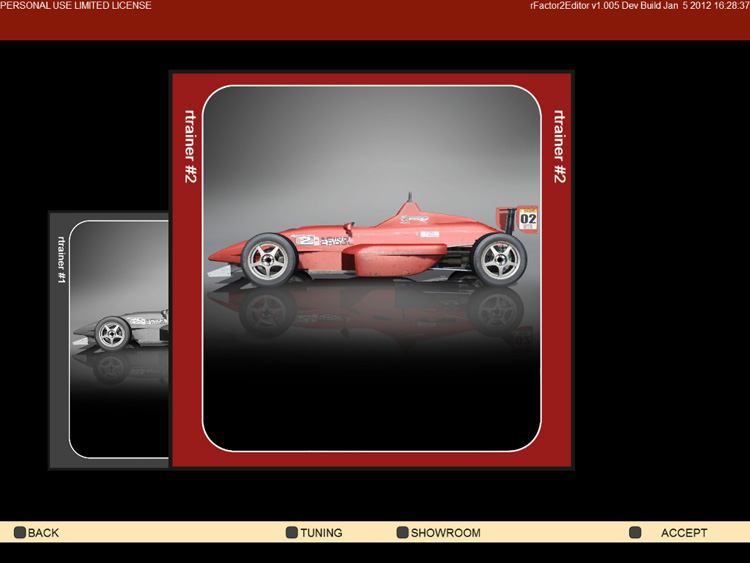
Task: Open the SHOWROOM menu label
Action: [445, 533]
